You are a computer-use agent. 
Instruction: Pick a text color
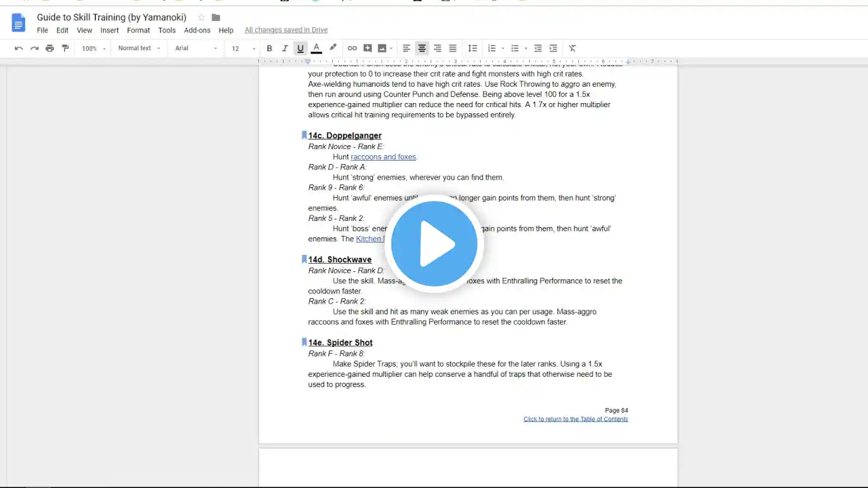316,48
